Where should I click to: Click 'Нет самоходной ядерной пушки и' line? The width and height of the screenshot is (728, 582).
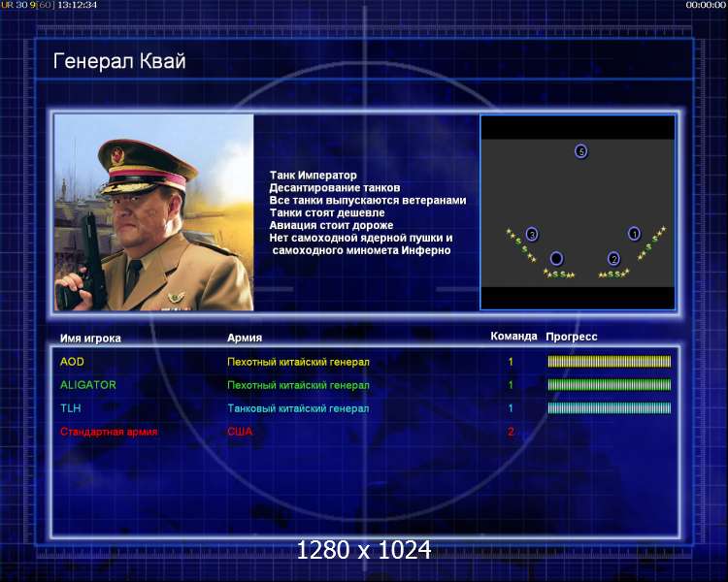click(x=361, y=238)
